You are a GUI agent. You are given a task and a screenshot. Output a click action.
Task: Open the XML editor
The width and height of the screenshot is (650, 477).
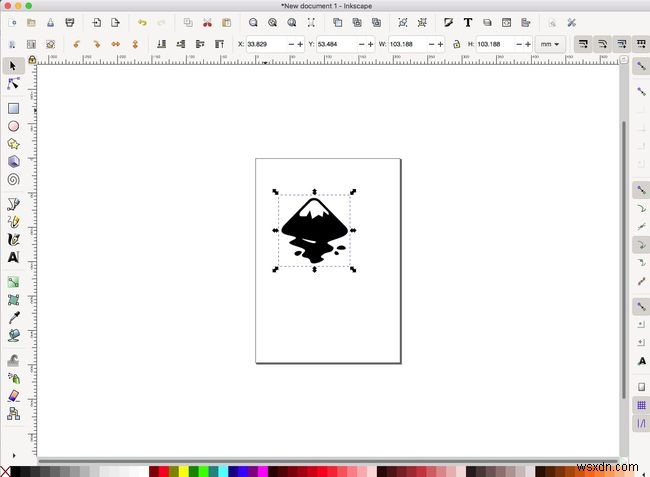(506, 23)
